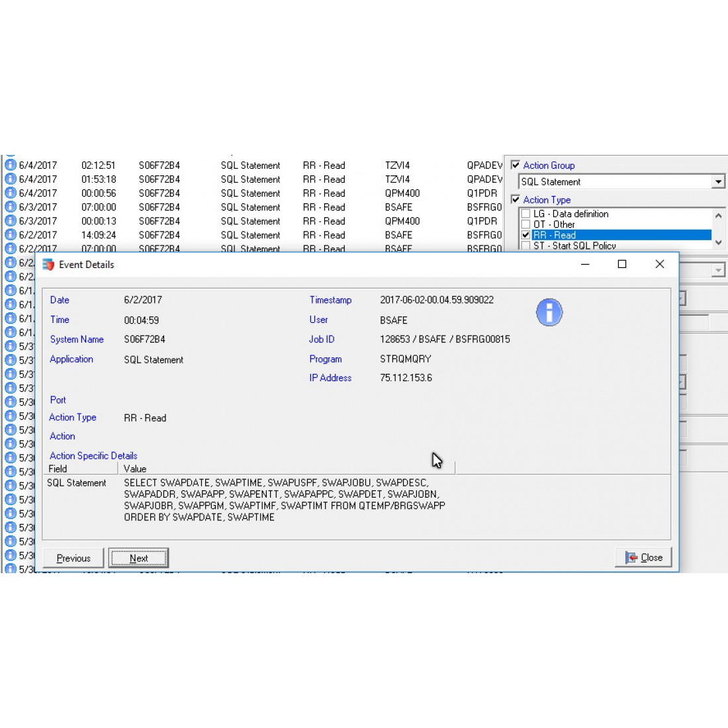Tick the OT - Other checkbox
The height and width of the screenshot is (728, 728).
[x=525, y=224]
